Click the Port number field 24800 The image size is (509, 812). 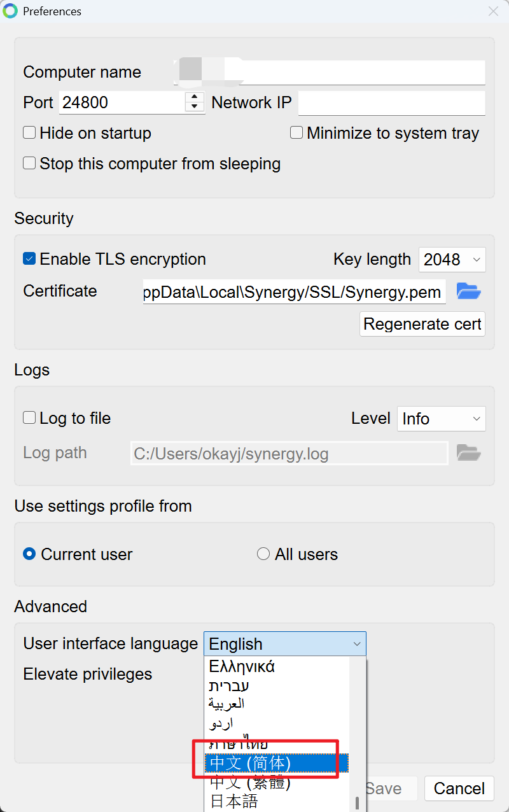click(x=122, y=102)
